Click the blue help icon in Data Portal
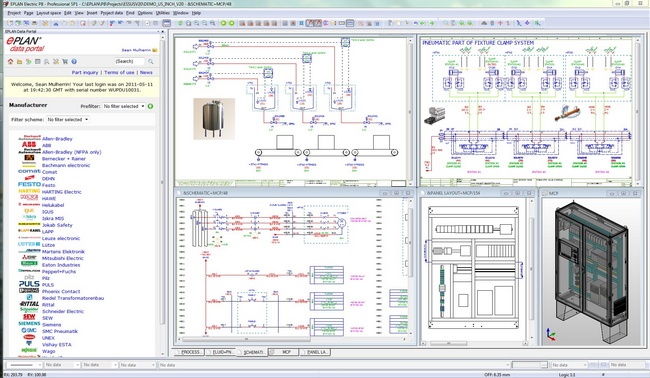This screenshot has height=378, width=650. 74,61
